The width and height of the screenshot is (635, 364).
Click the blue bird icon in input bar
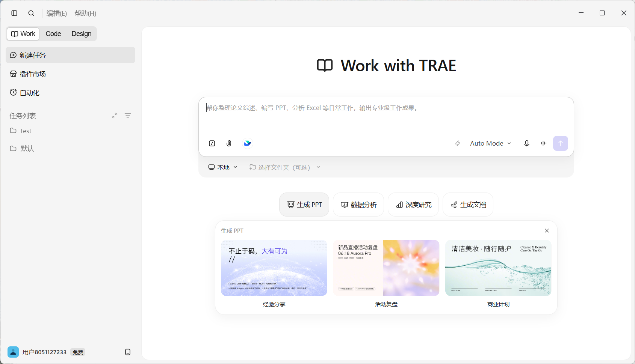[247, 143]
